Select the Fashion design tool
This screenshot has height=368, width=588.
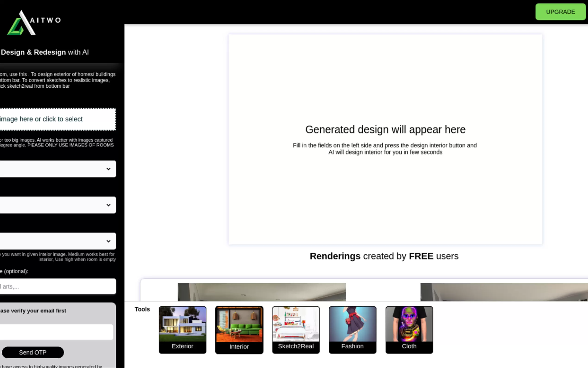click(352, 330)
